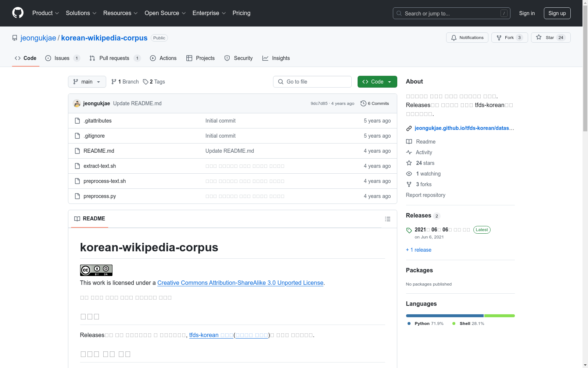
Task: Open the main branch selector dropdown
Action: click(x=87, y=82)
